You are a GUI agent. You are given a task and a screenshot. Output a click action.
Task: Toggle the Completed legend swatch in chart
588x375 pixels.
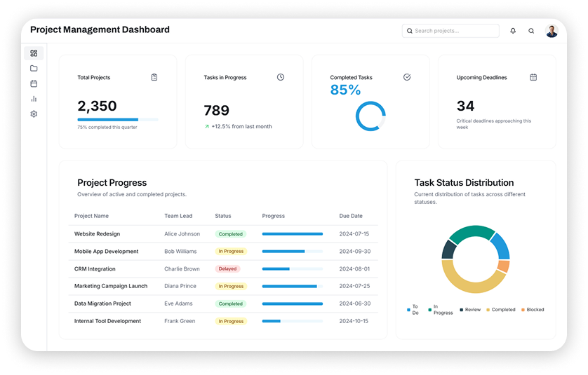click(488, 309)
